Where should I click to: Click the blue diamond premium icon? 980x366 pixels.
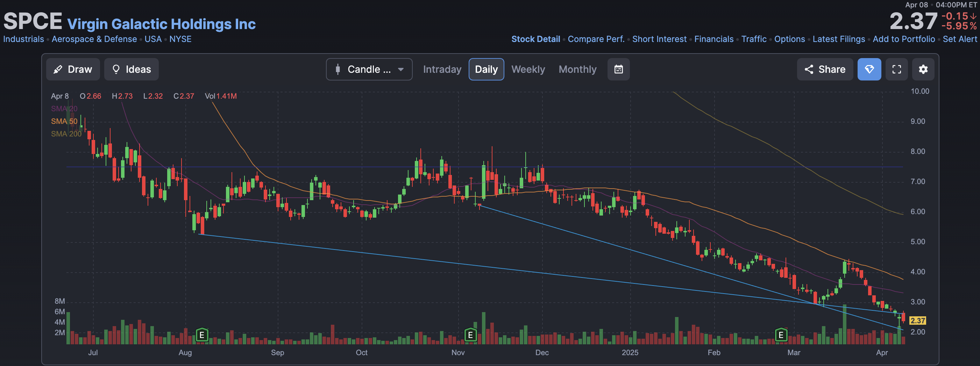click(869, 69)
